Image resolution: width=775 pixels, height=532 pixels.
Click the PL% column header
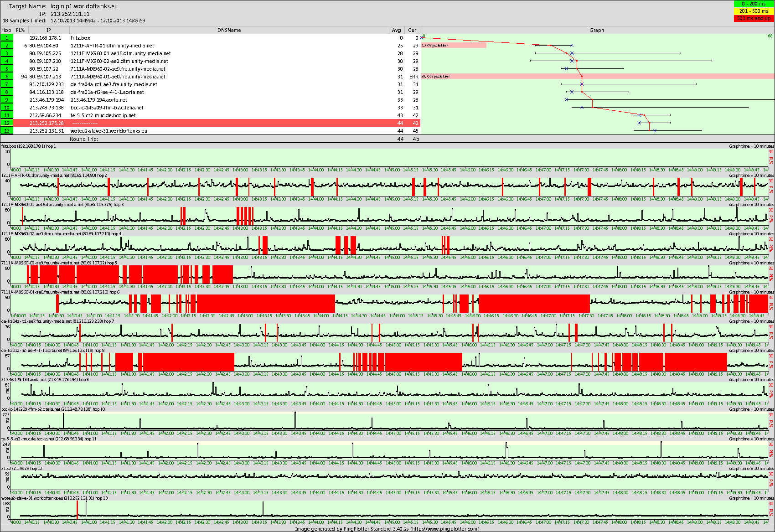pos(21,30)
